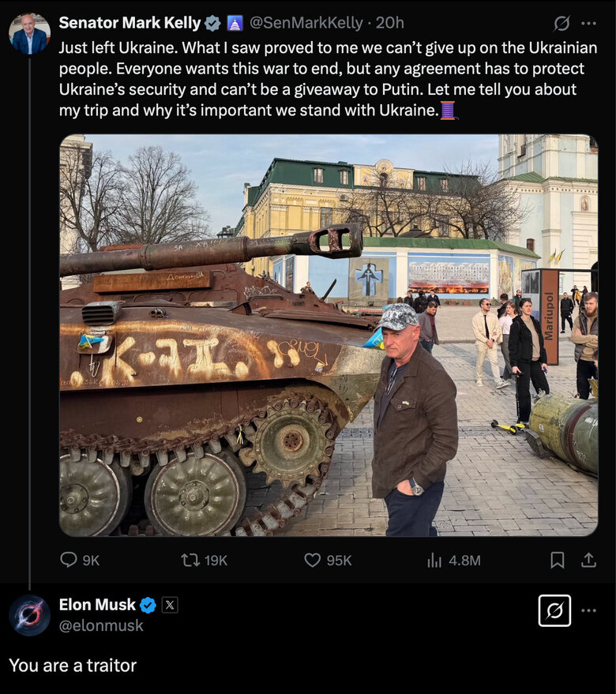Like the post with 95K likes
The width and height of the screenshot is (616, 694).
tap(314, 560)
